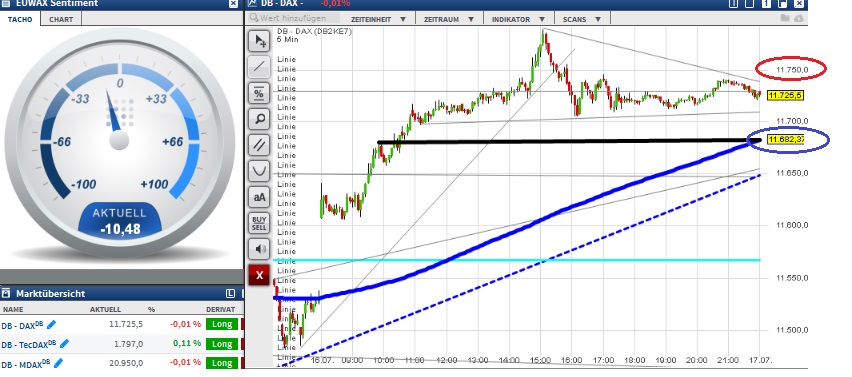Select the percent retracement tool

pos(260,93)
